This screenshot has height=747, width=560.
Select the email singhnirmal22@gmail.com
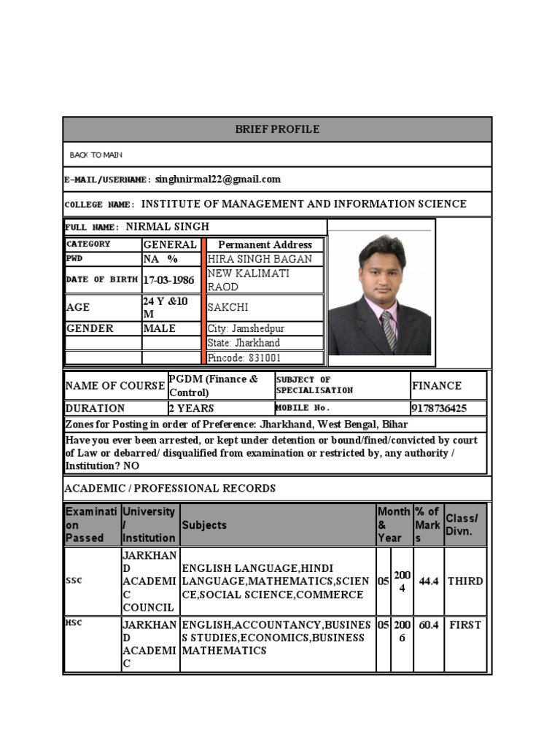point(217,179)
